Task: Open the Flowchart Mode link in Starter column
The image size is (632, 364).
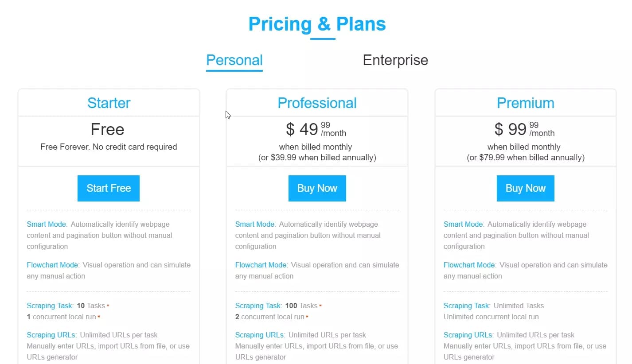Action: 52,265
